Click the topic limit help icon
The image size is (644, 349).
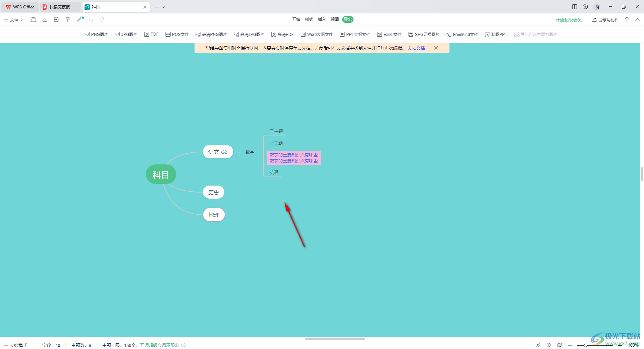click(x=183, y=345)
